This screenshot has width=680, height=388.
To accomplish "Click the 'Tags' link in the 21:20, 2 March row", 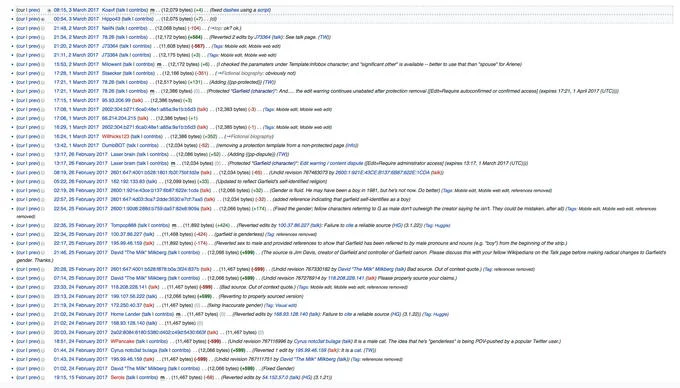I will [218, 46].
